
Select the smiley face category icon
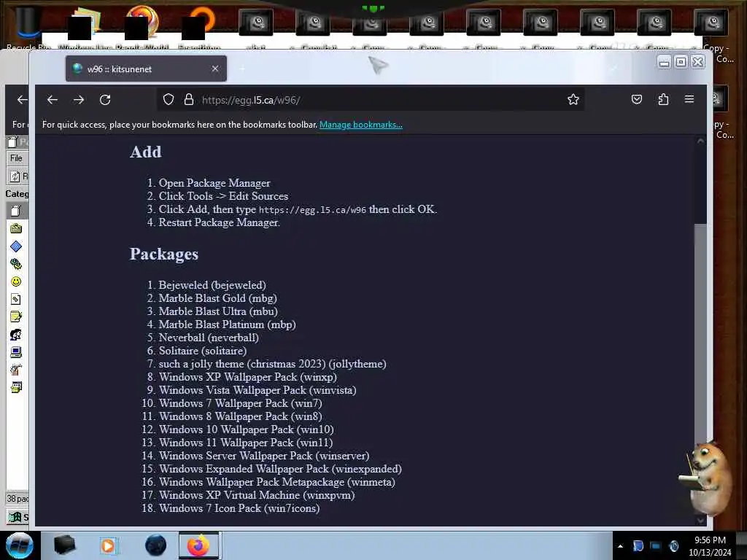pyautogui.click(x=16, y=281)
